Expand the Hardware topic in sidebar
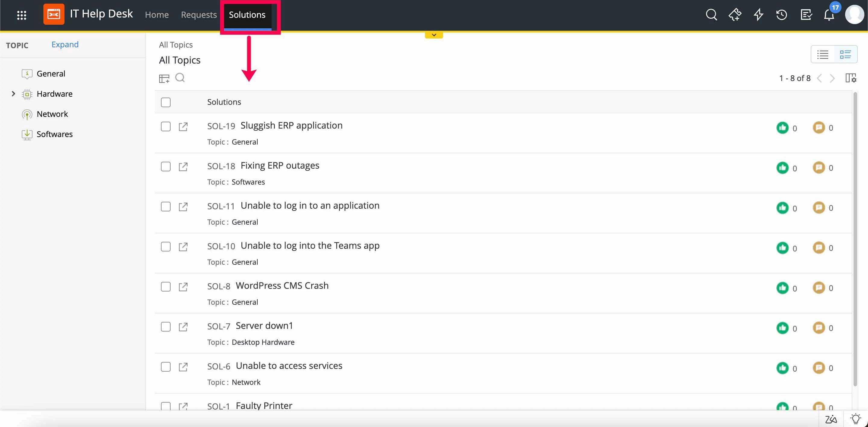The image size is (868, 427). coord(13,94)
